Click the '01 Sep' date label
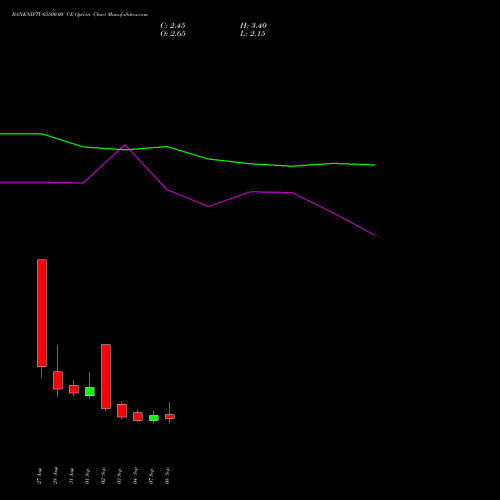 [x=87, y=476]
